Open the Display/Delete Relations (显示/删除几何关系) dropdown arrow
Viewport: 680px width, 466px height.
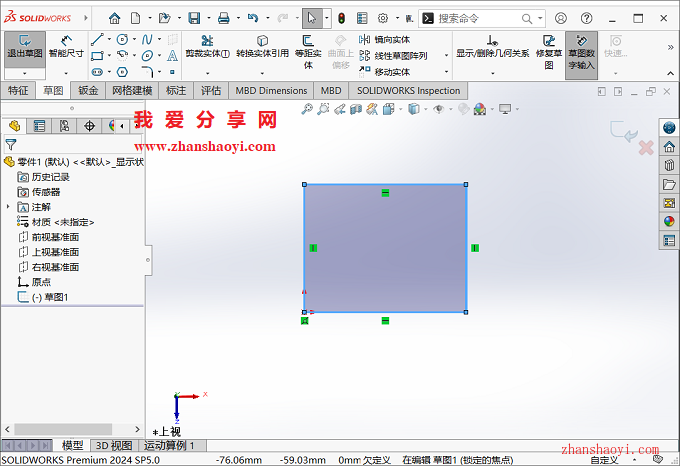492,72
